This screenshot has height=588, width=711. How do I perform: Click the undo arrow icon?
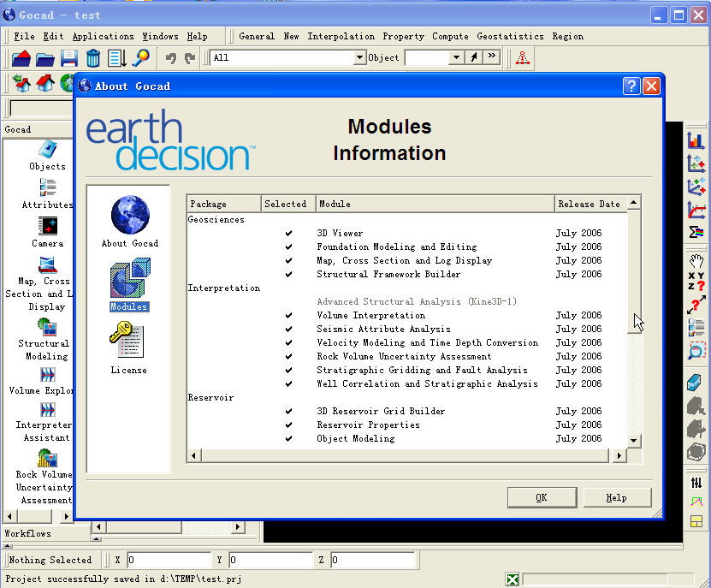171,58
